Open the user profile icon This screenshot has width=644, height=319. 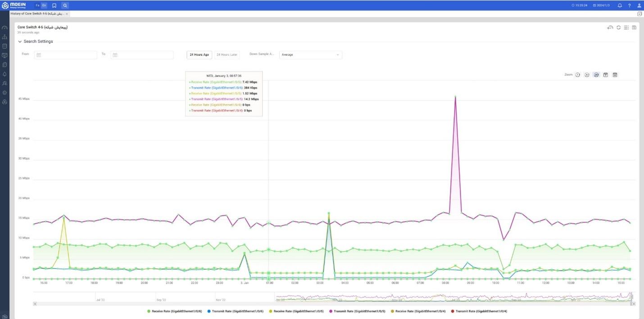639,5
